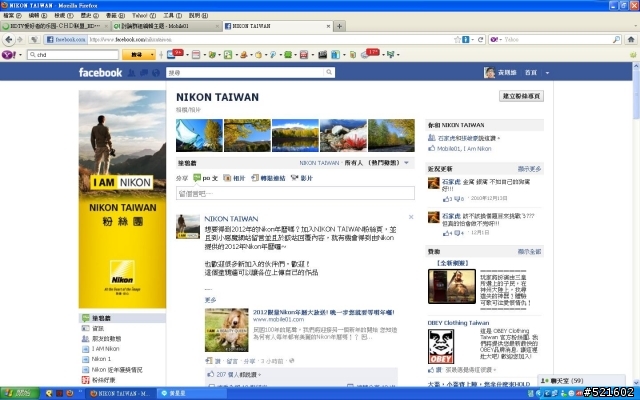
Task: Click the Facebook logo in the blue bar
Action: click(x=100, y=73)
